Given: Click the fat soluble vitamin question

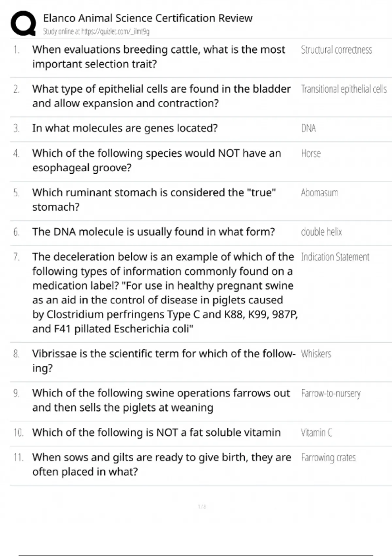Looking at the screenshot, I should 156,432.
